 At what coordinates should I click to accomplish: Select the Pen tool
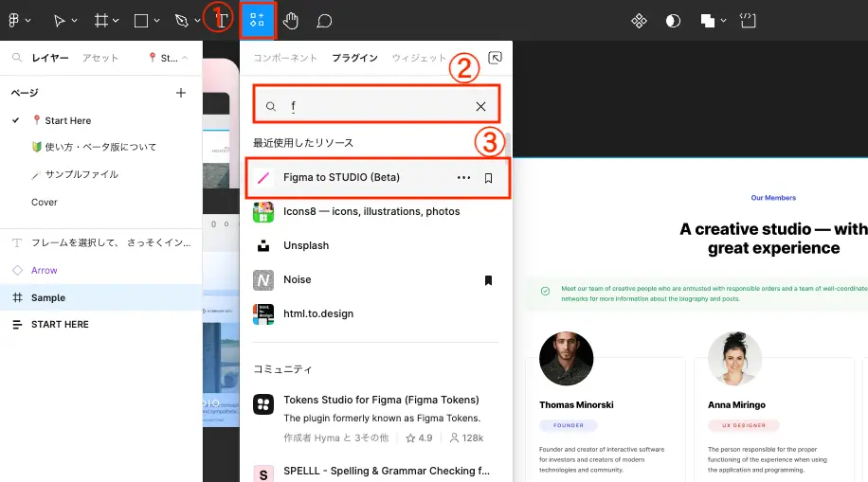[x=182, y=21]
